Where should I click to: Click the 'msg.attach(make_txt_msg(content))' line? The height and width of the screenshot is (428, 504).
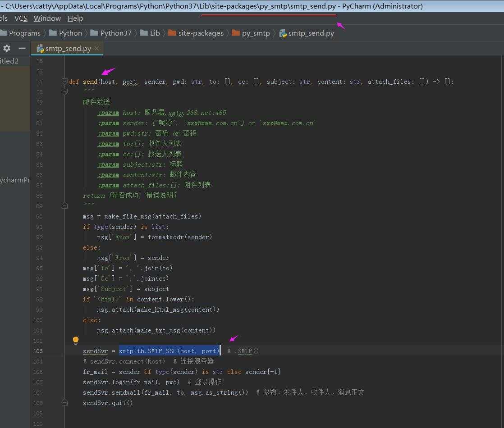(x=156, y=330)
